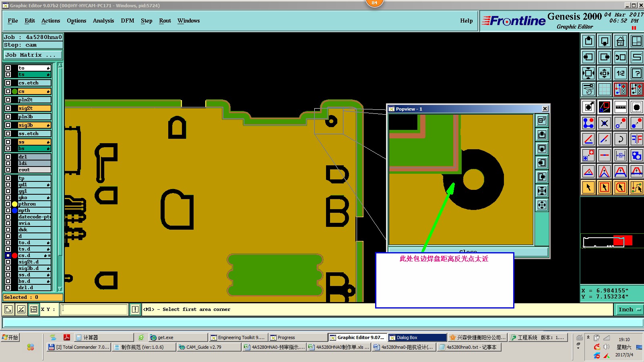644x362 pixels.
Task: Open the Inch units dropdown
Action: coord(630,309)
